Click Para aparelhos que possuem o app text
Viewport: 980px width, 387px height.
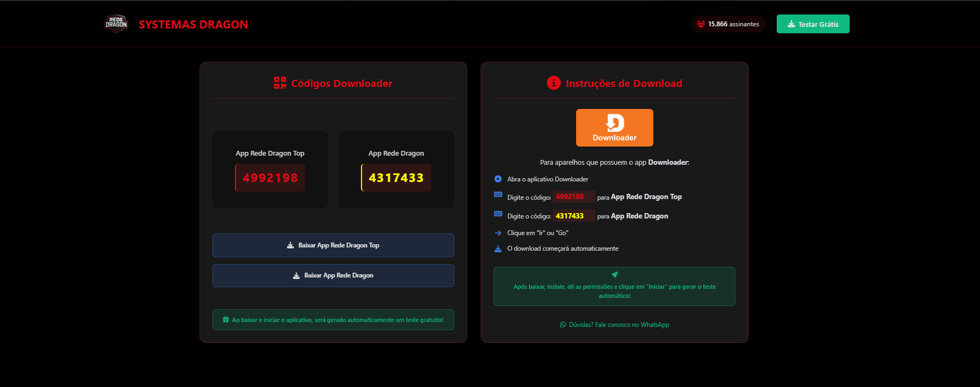point(615,162)
